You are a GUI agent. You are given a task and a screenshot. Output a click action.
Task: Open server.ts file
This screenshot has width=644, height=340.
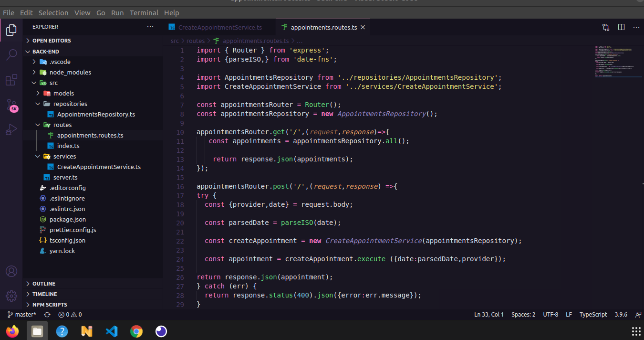[93, 177]
